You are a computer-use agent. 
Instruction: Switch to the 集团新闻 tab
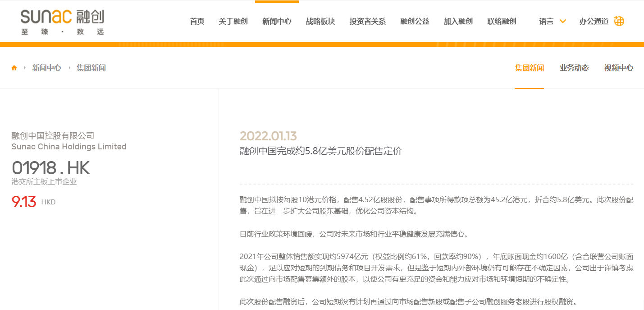click(530, 68)
